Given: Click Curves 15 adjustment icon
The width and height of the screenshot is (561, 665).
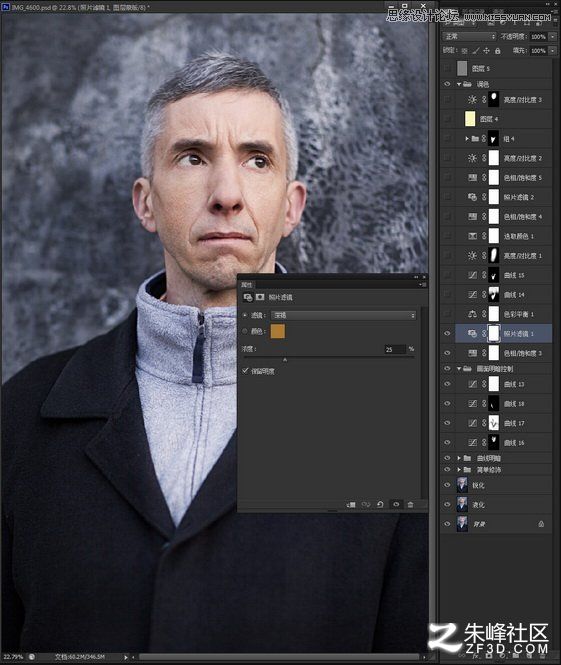Looking at the screenshot, I should coord(472,275).
